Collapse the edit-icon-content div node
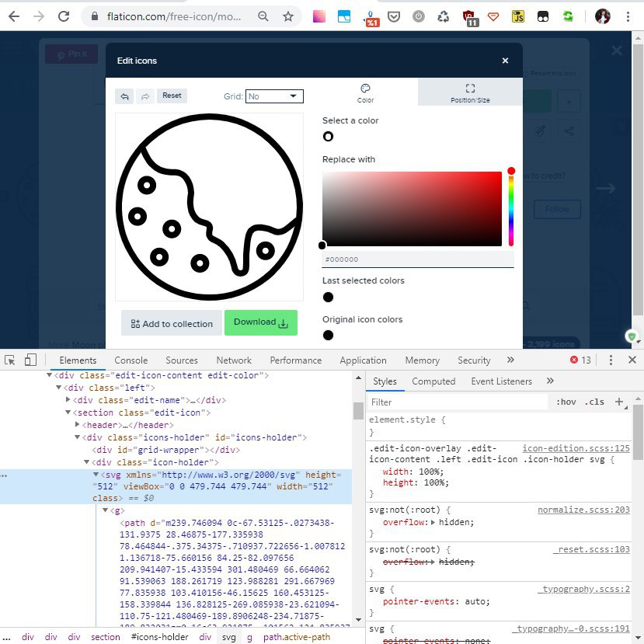644x644 pixels. [49, 375]
